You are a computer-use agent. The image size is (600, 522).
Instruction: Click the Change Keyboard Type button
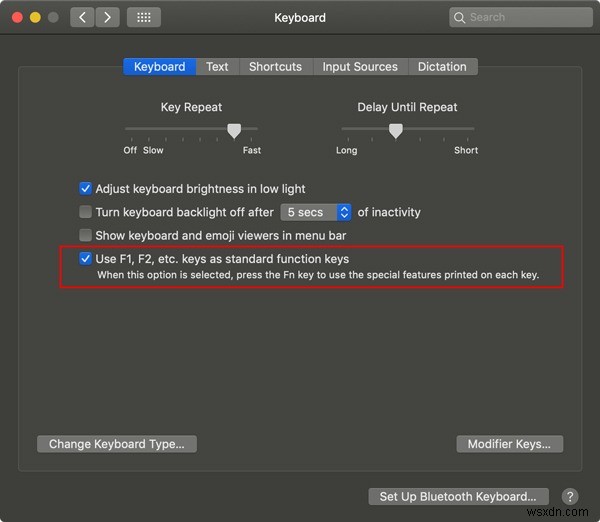tap(117, 444)
